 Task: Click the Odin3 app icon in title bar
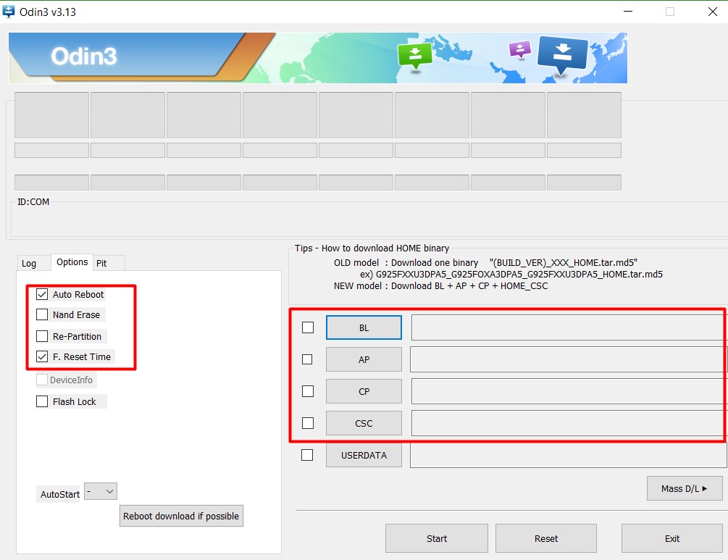coord(9,11)
